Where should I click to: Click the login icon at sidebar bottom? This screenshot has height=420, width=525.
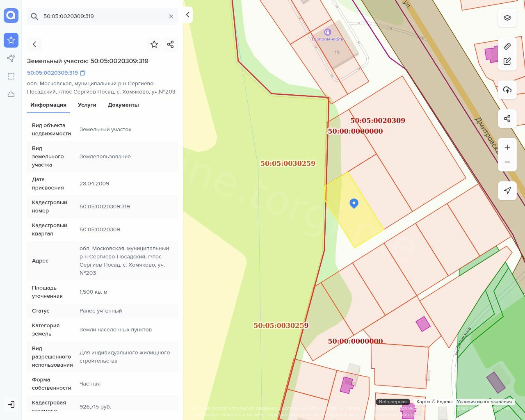(11, 404)
